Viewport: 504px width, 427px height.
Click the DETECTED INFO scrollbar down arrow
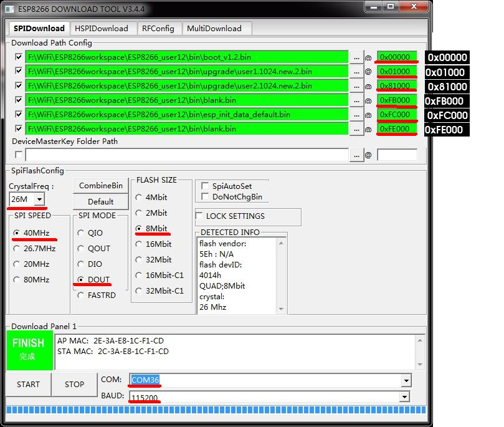pyautogui.click(x=281, y=309)
